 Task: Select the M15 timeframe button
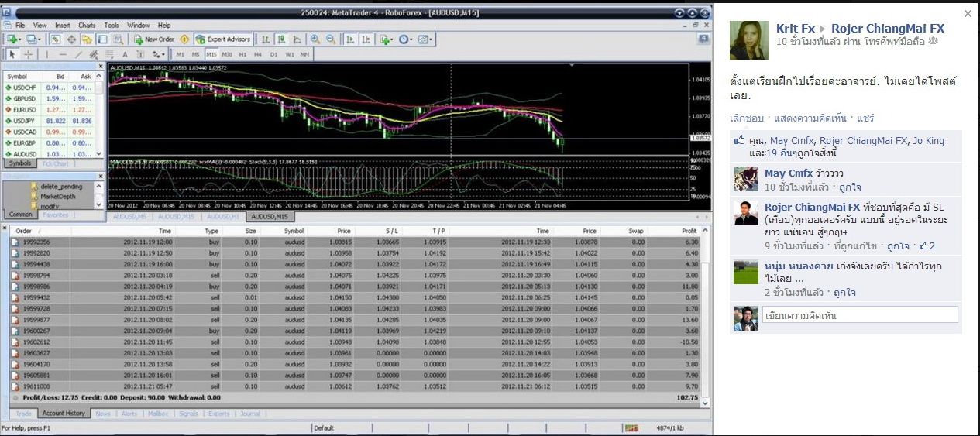click(x=211, y=54)
